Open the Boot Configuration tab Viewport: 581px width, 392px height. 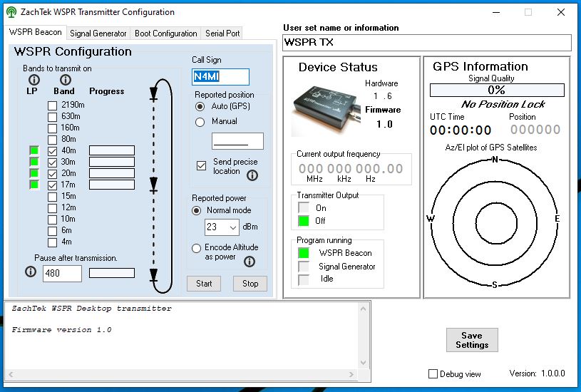point(165,33)
